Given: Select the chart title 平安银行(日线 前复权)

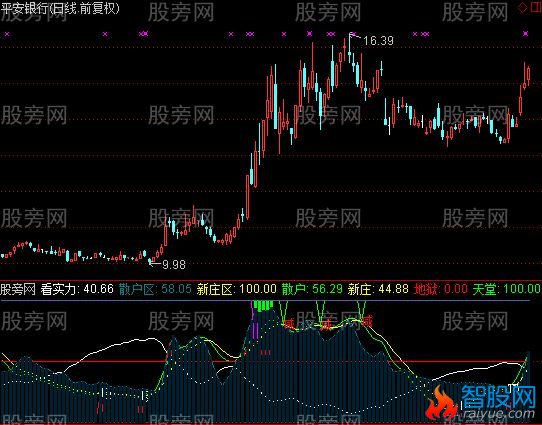Looking at the screenshot, I should point(60,8).
